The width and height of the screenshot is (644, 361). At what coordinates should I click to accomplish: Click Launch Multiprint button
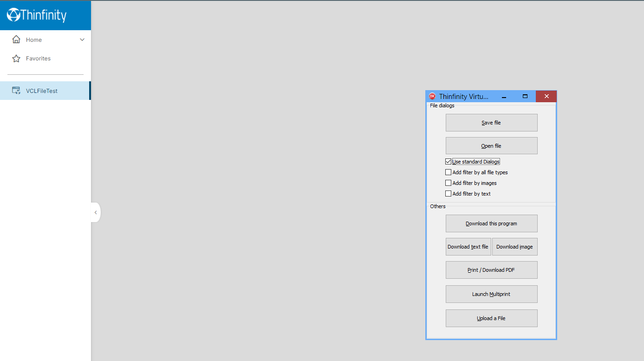[491, 294]
